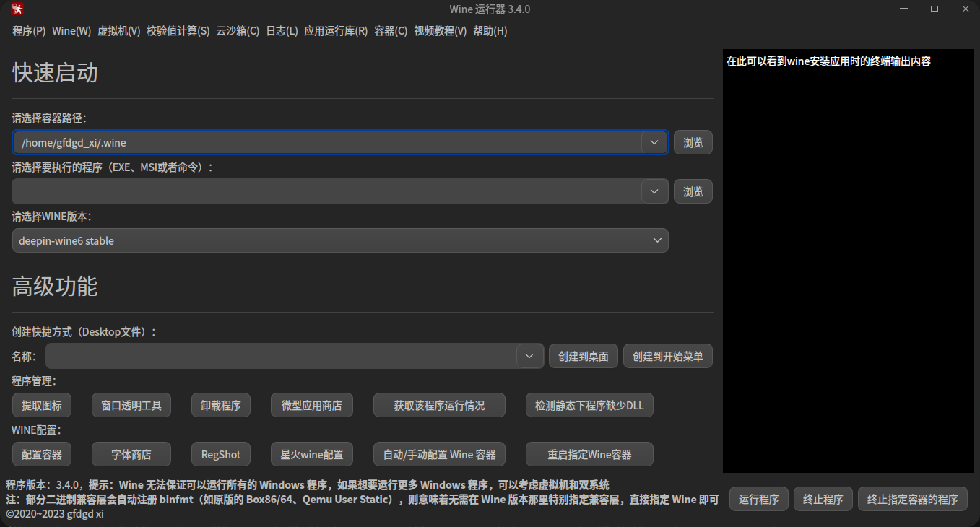Open the 日志(L) menu

coord(282,31)
